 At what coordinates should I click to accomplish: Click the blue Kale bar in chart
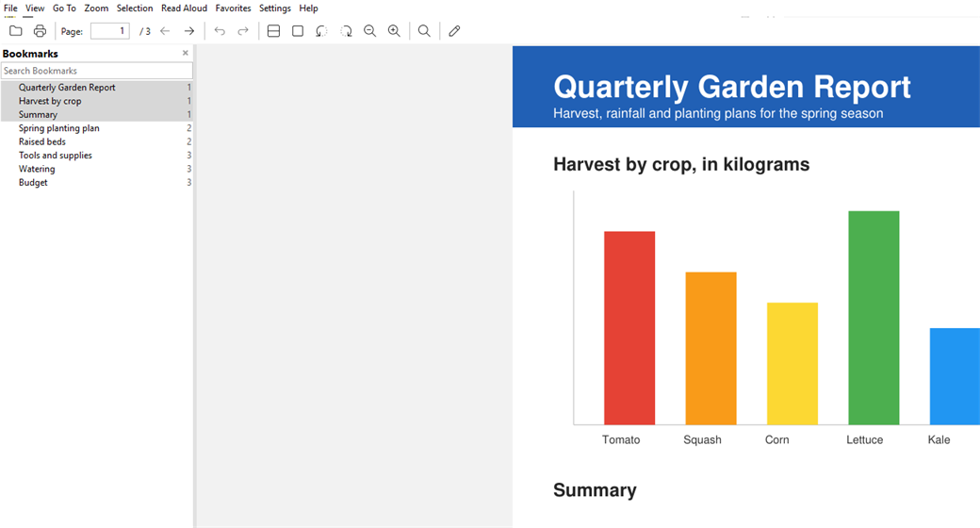point(955,376)
